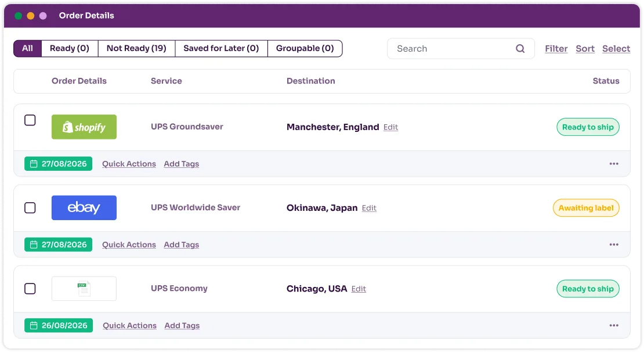Tick the checkbox for the UPS Economy order
Image resolution: width=644 pixels, height=352 pixels.
coord(30,289)
